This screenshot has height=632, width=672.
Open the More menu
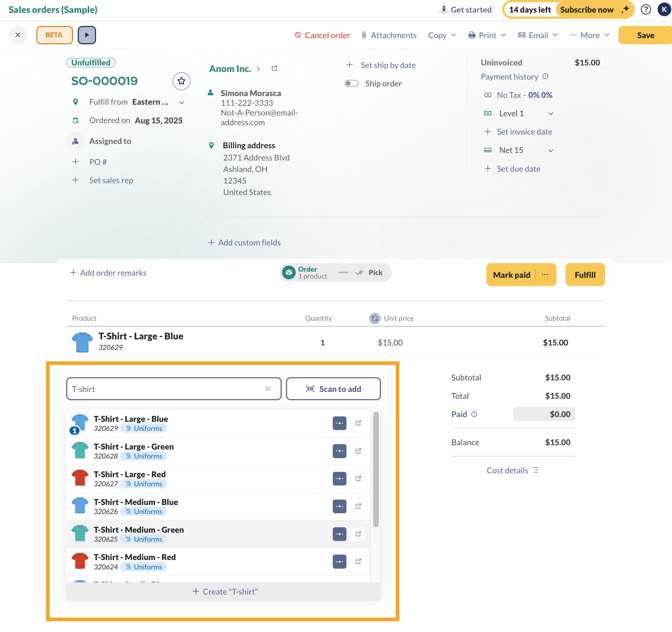point(590,35)
